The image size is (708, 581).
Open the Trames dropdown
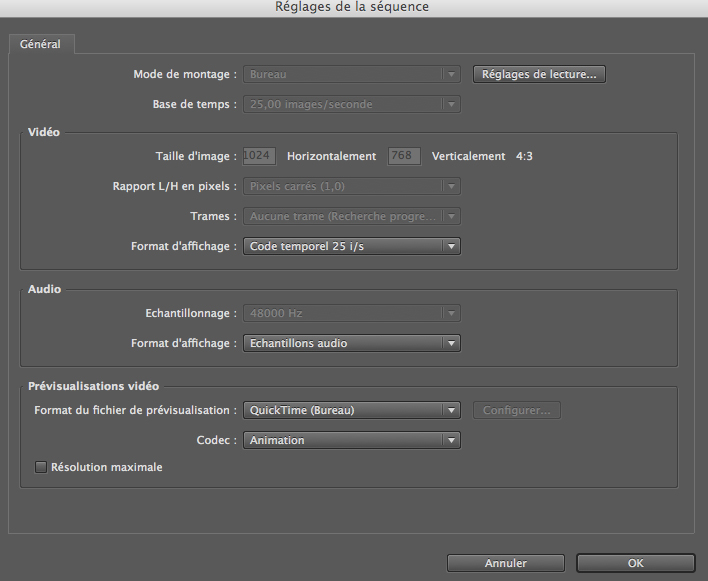(352, 216)
